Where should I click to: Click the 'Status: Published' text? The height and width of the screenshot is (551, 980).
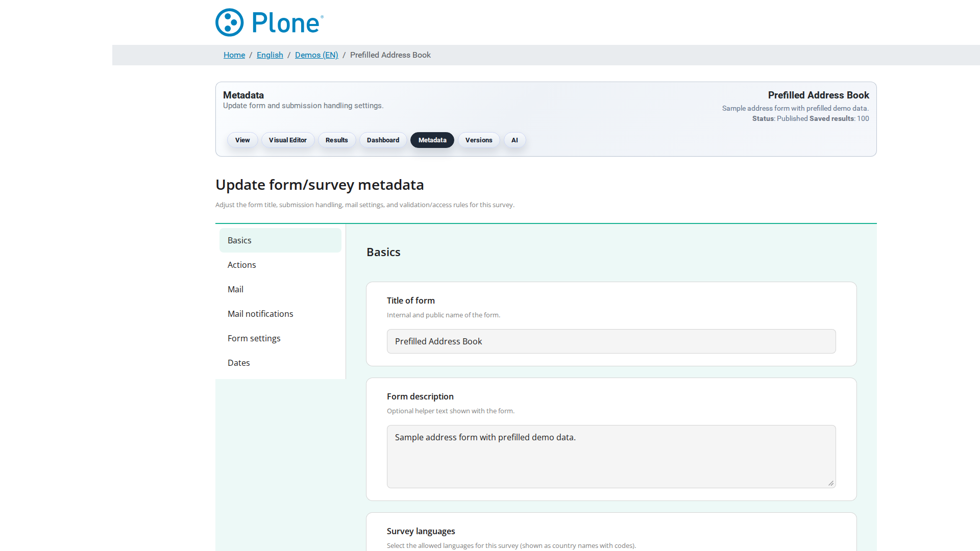780,118
